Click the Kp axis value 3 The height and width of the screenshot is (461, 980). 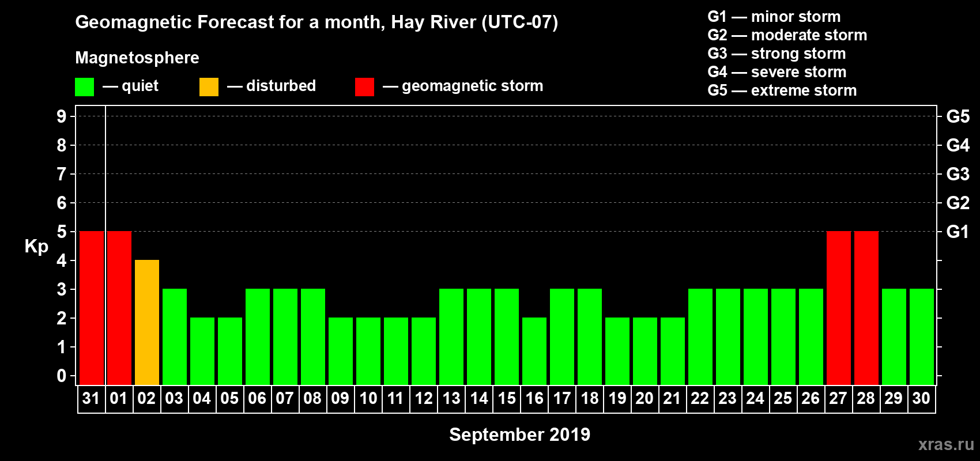(x=62, y=289)
